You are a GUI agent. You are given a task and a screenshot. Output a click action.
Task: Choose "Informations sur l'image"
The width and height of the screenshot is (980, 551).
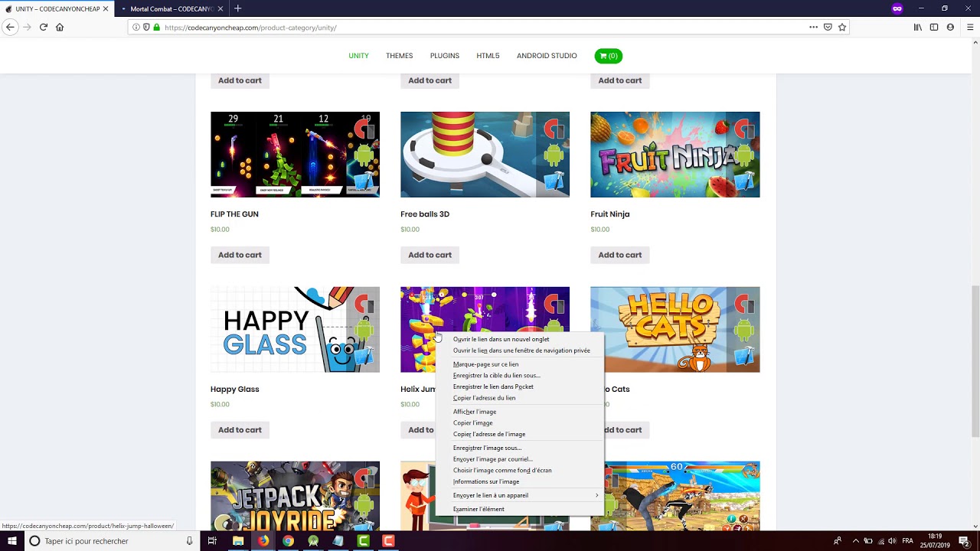pos(519,481)
